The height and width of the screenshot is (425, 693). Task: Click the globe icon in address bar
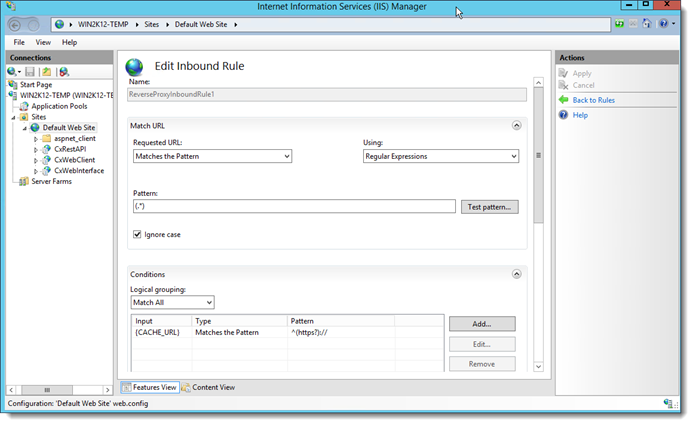tap(59, 24)
